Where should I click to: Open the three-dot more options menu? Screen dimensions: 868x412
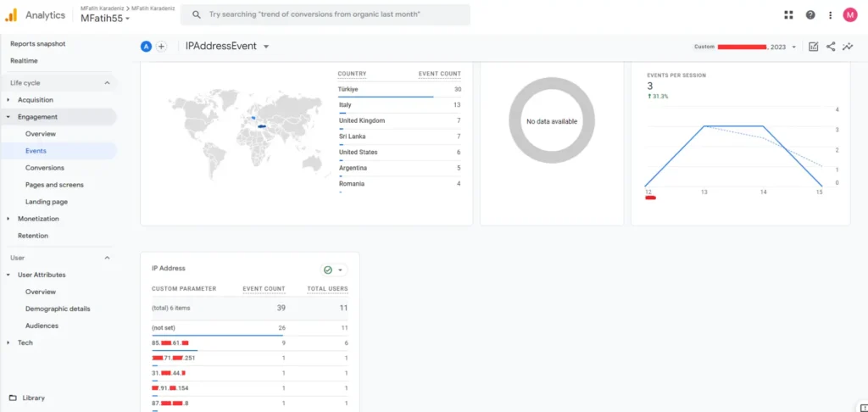coord(831,15)
